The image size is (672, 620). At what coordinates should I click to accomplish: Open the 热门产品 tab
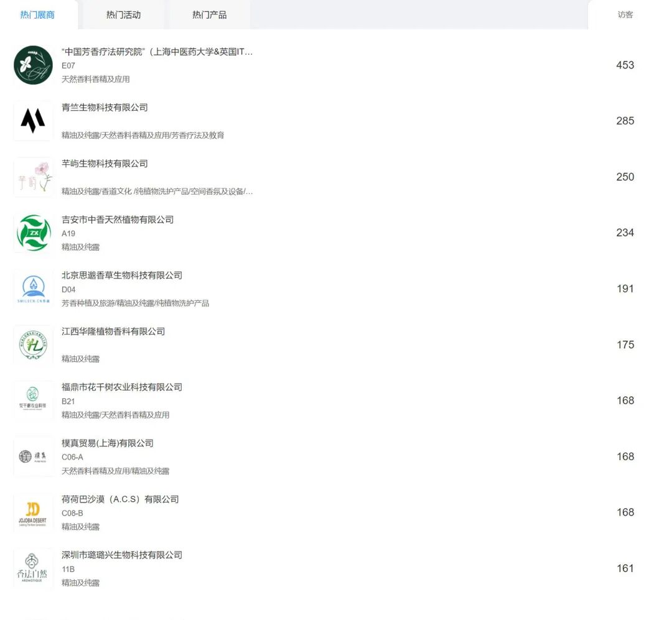tap(209, 14)
